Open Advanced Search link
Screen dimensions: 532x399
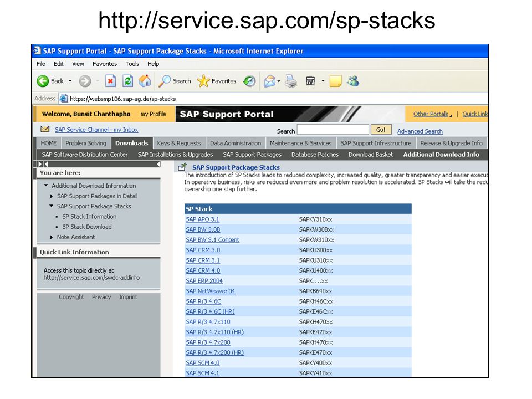point(420,131)
